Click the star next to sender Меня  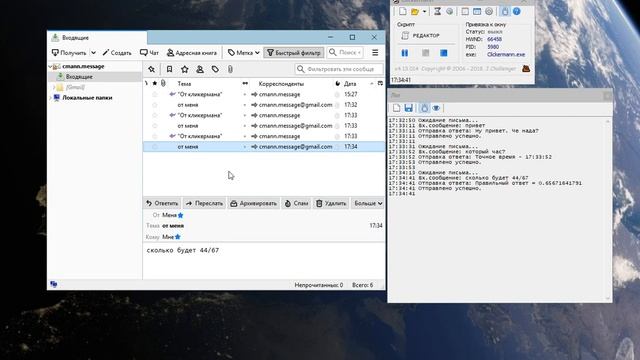click(x=181, y=215)
